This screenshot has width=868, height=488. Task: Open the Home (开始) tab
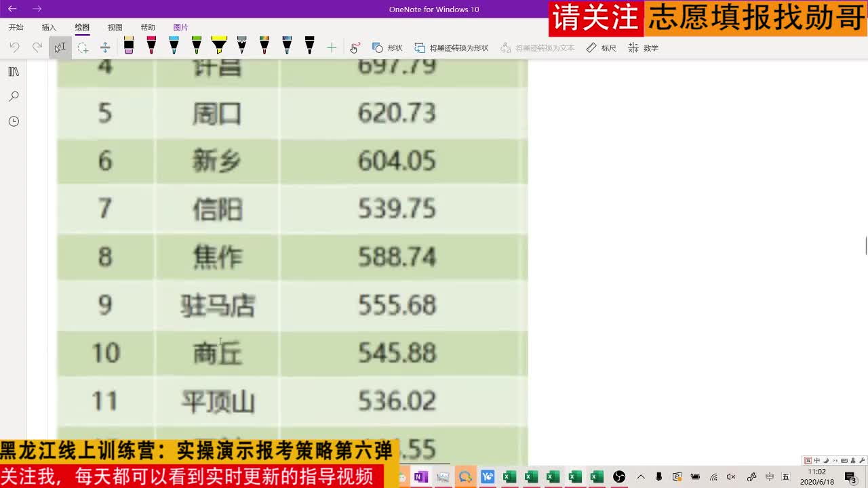16,27
